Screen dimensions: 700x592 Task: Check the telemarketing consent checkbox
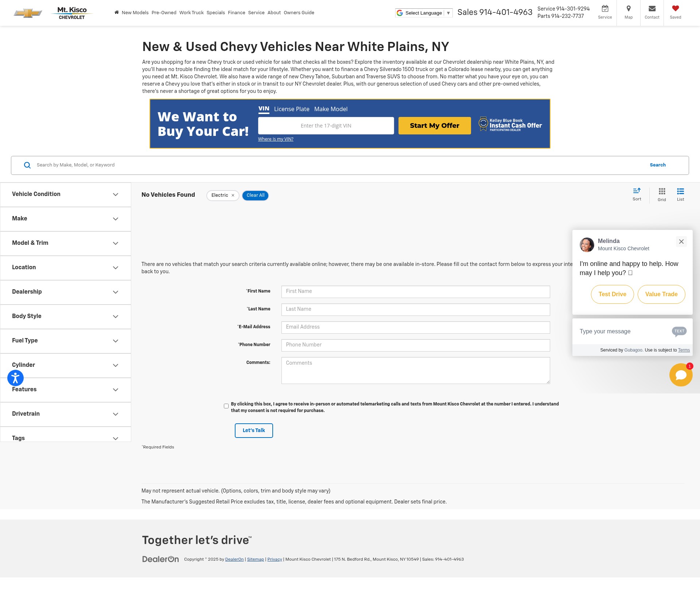pos(226,406)
